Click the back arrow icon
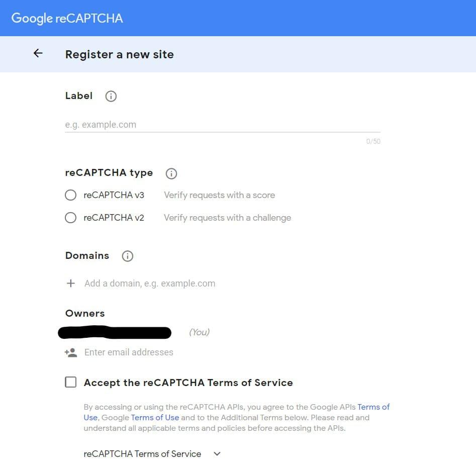Viewport: 476px width, 471px height. (x=38, y=53)
